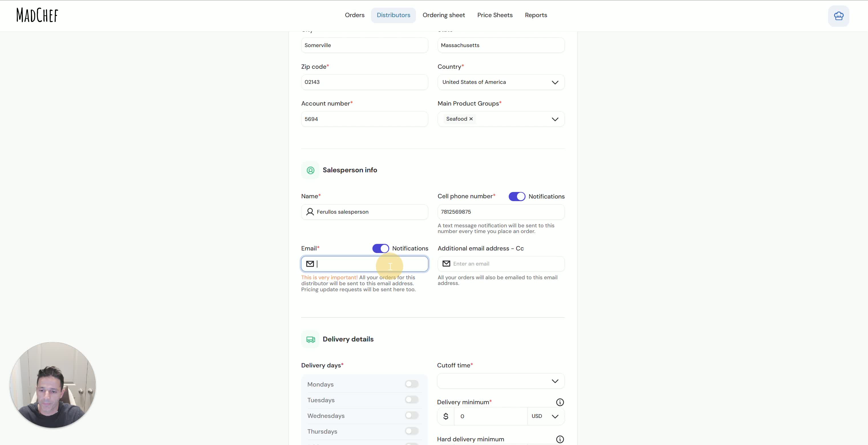The image size is (868, 445).
Task: Open the chef hat profile icon
Action: point(838,16)
